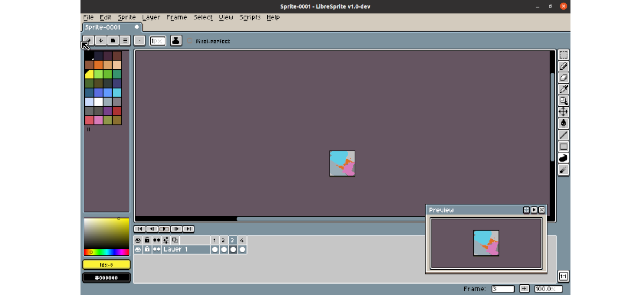Click the palette presets button

point(113,41)
